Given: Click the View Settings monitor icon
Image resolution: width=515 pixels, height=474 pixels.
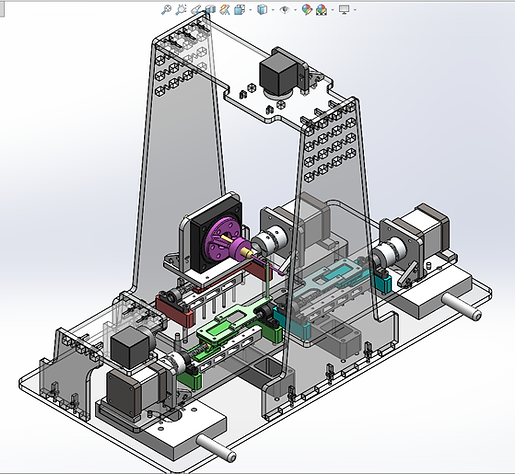Looking at the screenshot, I should [x=344, y=10].
